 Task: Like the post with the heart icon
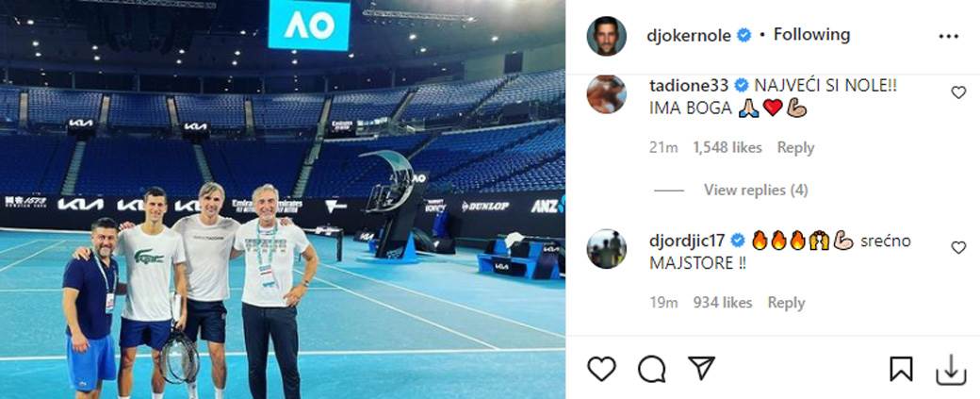(601, 369)
